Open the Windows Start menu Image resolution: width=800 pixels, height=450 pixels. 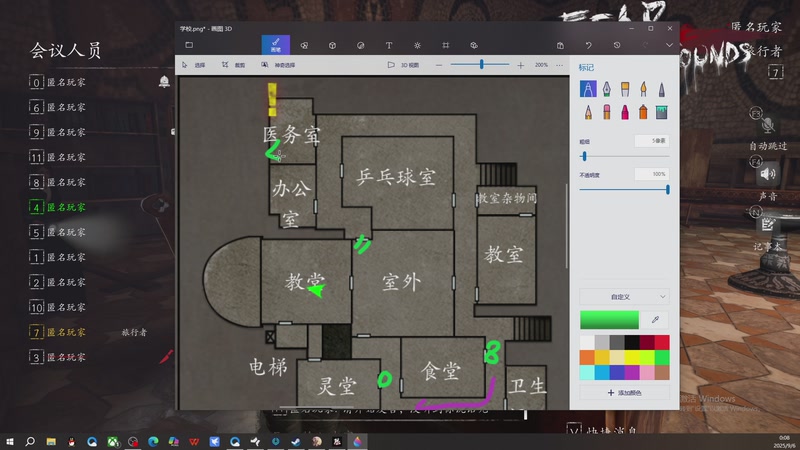pos(10,441)
